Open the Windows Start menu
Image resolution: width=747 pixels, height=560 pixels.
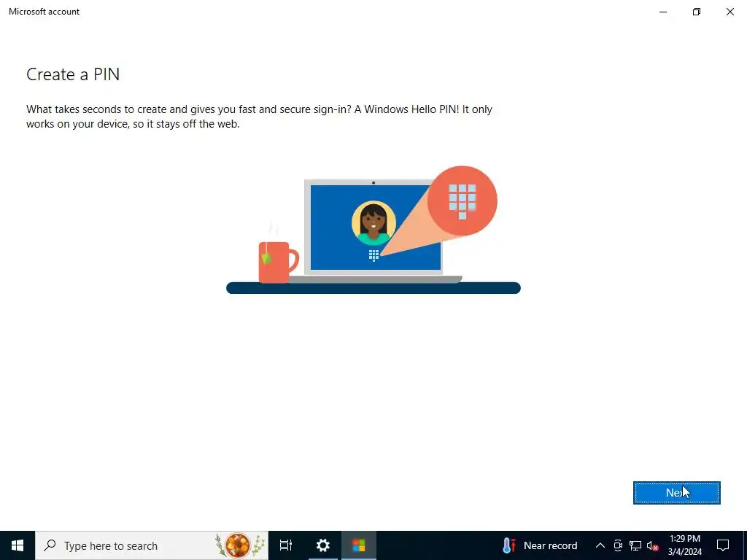point(18,545)
